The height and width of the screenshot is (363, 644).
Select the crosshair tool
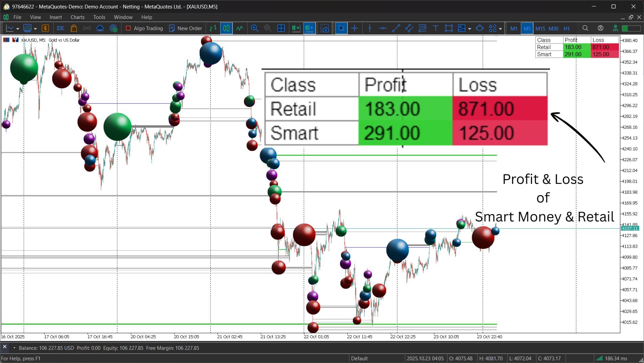tap(354, 28)
